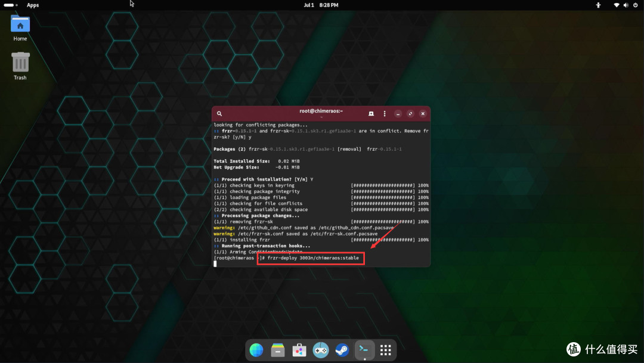Click the terminal search magnifier icon
644x363 pixels.
pyautogui.click(x=219, y=113)
